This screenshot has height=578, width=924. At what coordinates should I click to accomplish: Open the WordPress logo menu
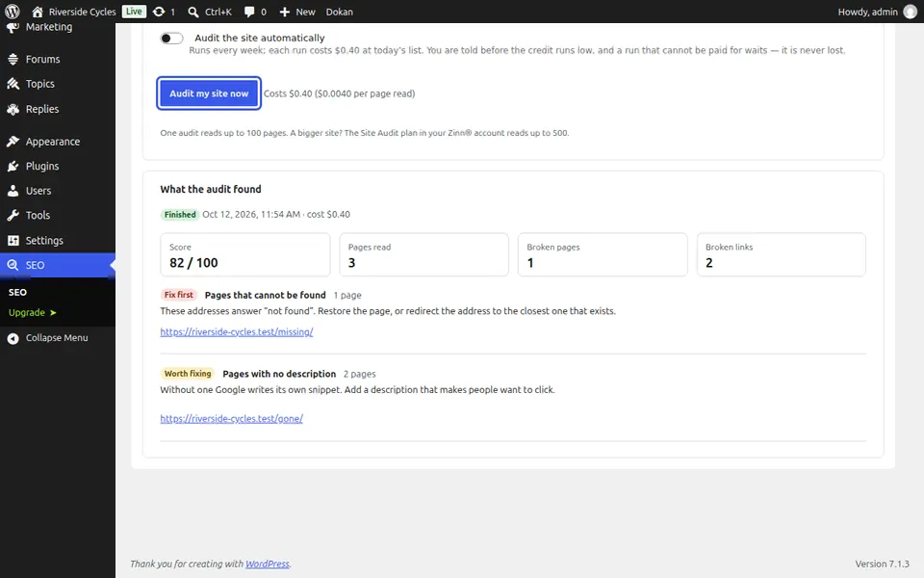(x=13, y=12)
